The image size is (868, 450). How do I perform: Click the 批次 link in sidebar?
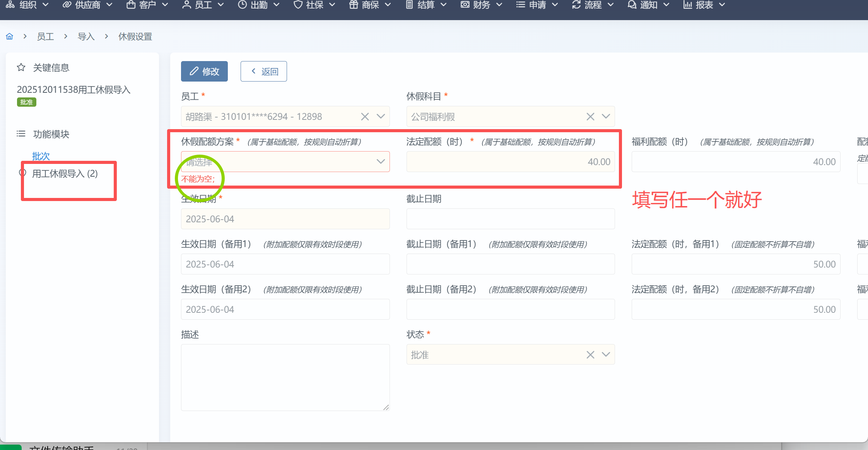pos(41,156)
